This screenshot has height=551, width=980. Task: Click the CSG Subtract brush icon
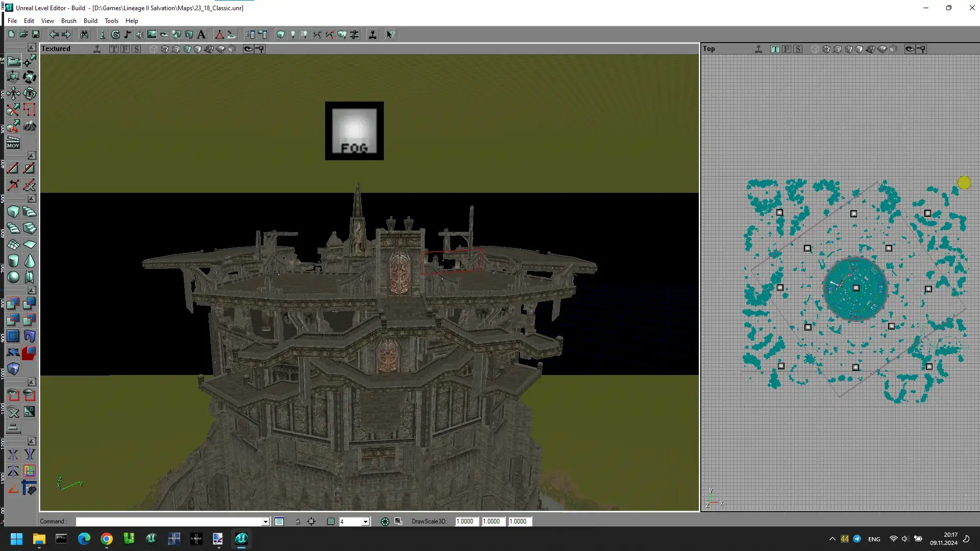[30, 304]
